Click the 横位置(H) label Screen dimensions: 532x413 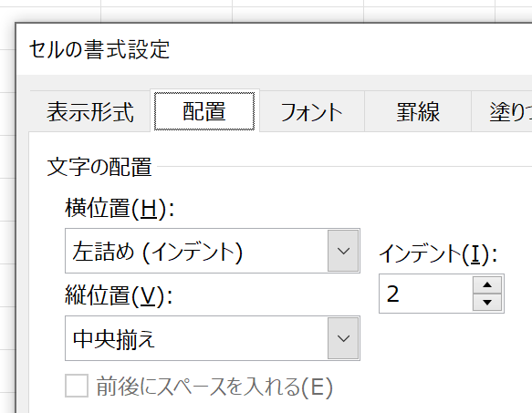tap(120, 208)
